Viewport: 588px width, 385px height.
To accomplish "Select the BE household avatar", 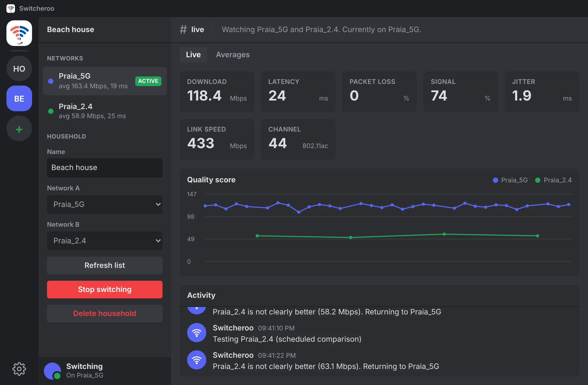I will tap(19, 99).
